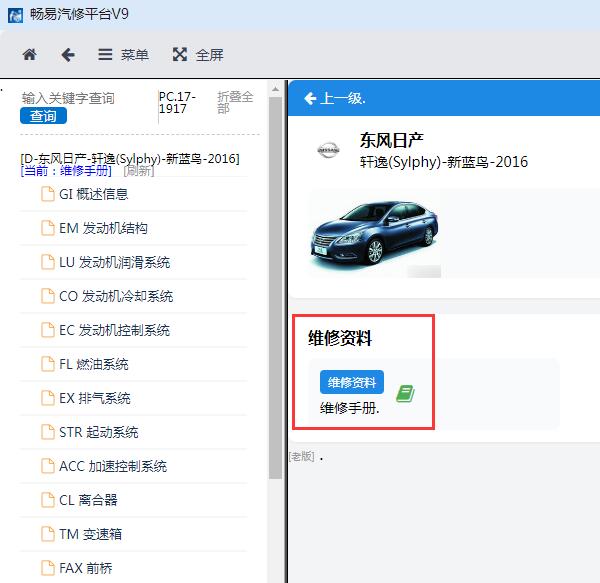Screen dimensions: 600x583
Task: Click the blue 维修资料 tag button
Action: pyautogui.click(x=352, y=382)
